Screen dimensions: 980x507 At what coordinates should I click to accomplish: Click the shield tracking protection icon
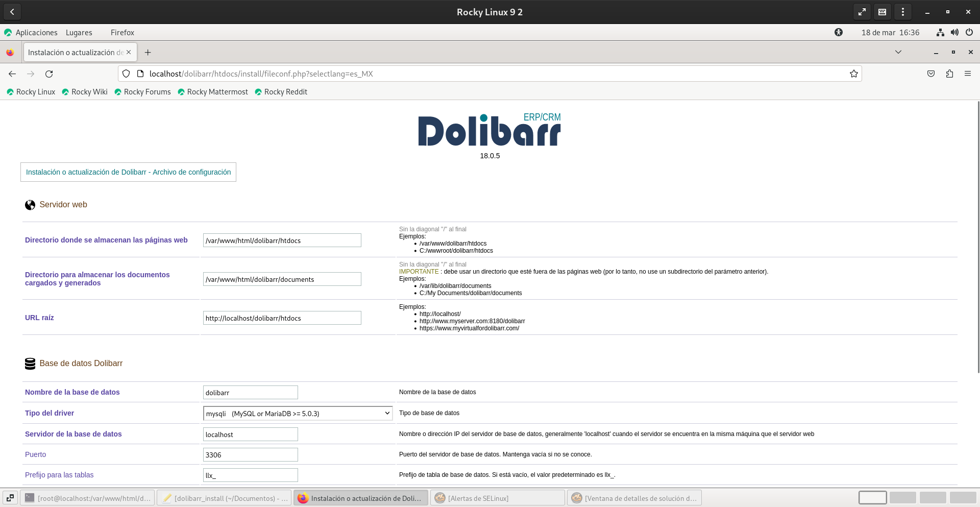(x=126, y=74)
